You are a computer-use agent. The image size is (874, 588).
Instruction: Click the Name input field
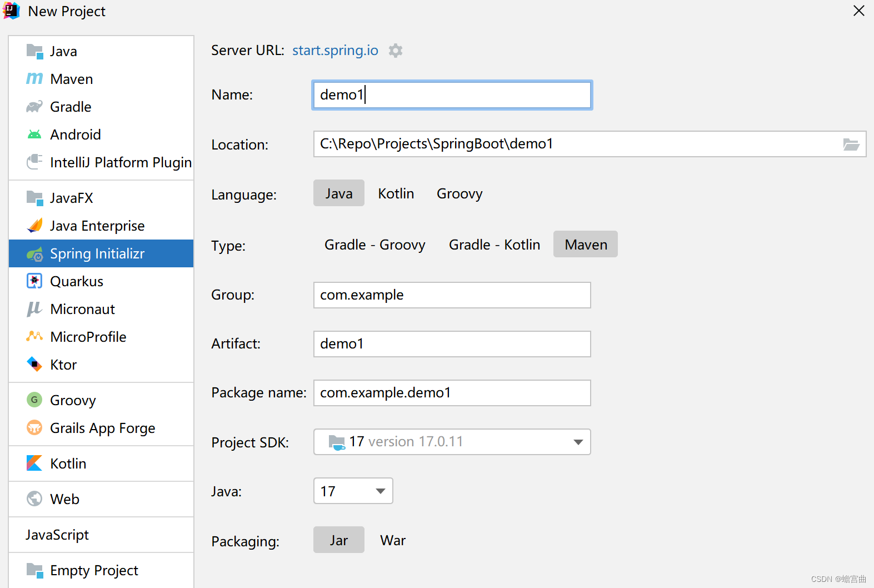coord(452,95)
